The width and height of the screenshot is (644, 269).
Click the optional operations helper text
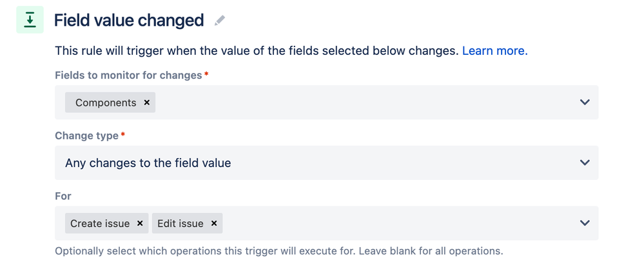click(279, 251)
